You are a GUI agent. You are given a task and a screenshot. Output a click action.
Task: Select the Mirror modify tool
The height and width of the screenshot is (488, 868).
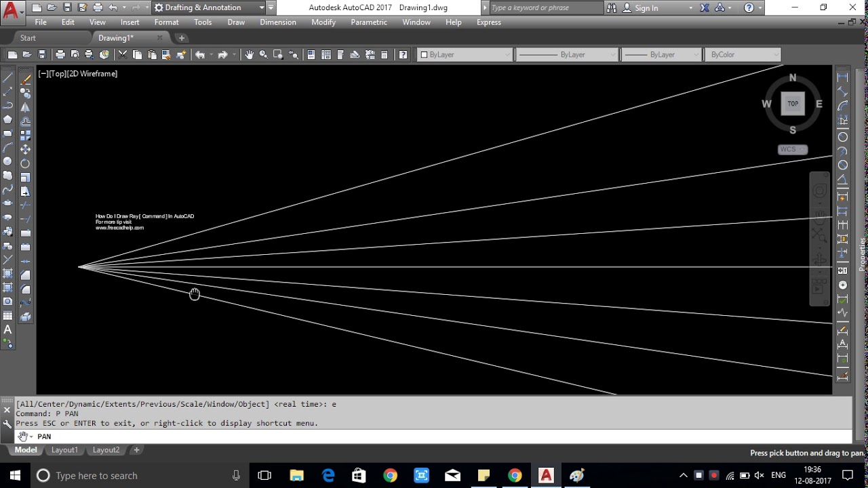pos(26,107)
